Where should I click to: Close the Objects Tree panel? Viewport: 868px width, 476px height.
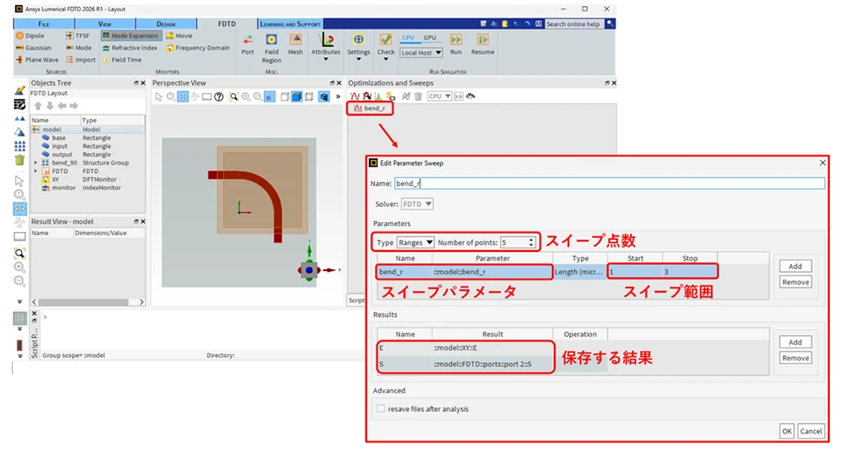(x=143, y=83)
